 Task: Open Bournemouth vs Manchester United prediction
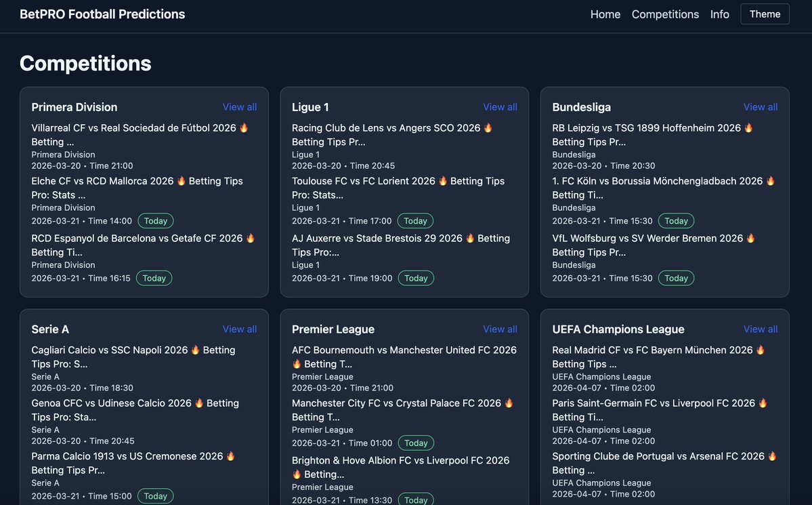pyautogui.click(x=404, y=357)
